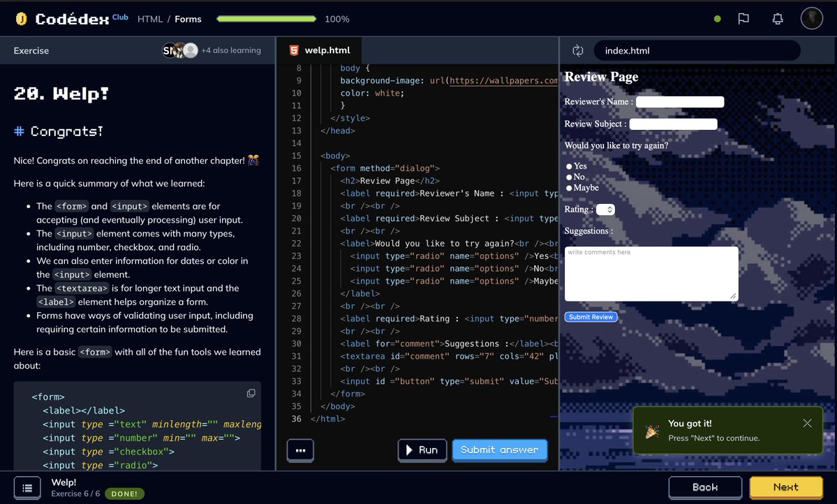Click the '20. Welp!' exercise title

coord(61,94)
